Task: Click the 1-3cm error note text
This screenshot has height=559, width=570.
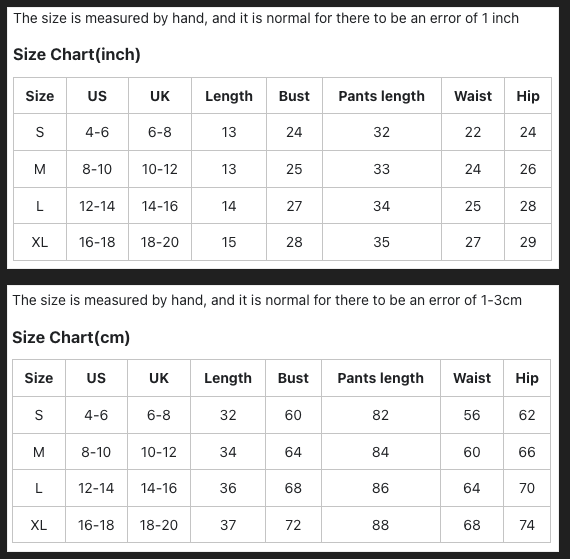Action: click(267, 300)
